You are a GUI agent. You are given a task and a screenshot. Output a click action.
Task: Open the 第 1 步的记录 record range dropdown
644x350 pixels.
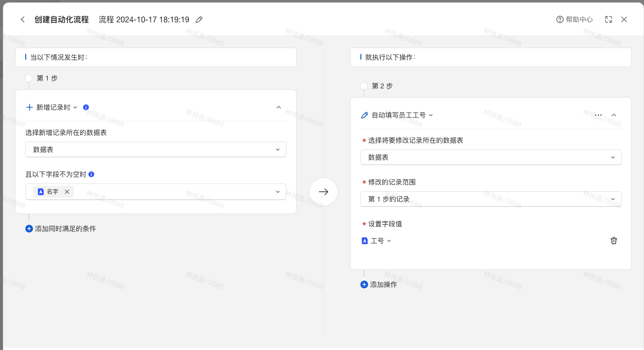click(x=491, y=199)
